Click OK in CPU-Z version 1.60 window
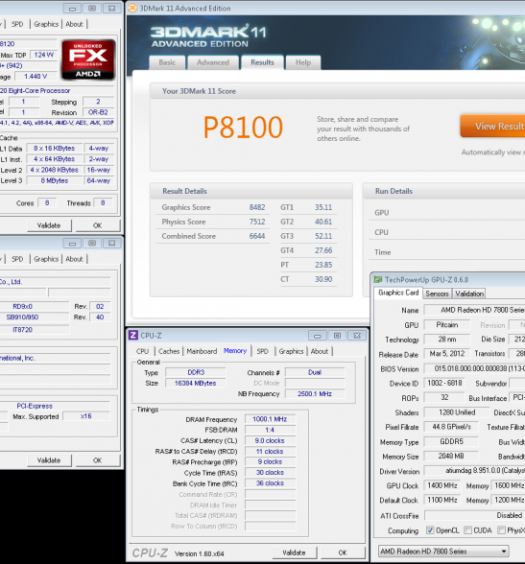Screen dimensions: 525x564 point(343,552)
